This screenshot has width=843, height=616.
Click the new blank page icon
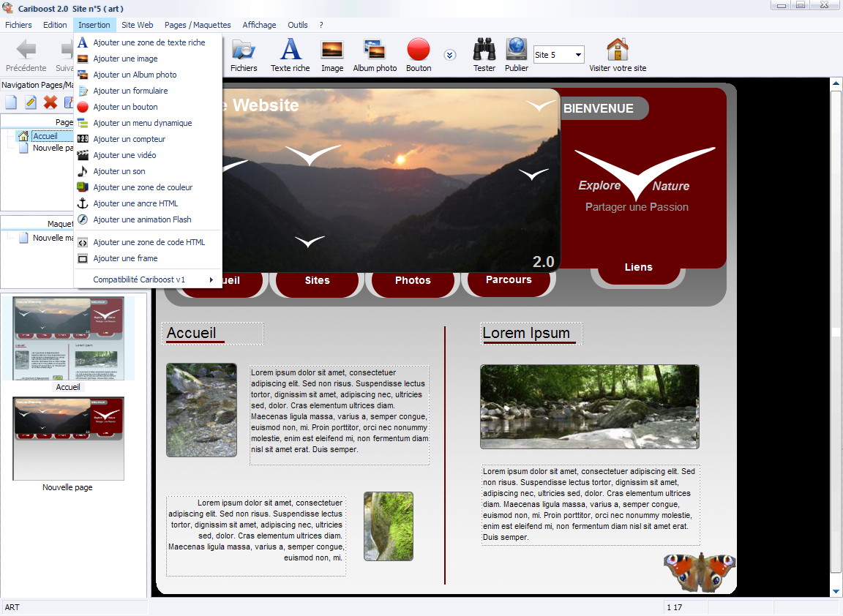point(11,102)
